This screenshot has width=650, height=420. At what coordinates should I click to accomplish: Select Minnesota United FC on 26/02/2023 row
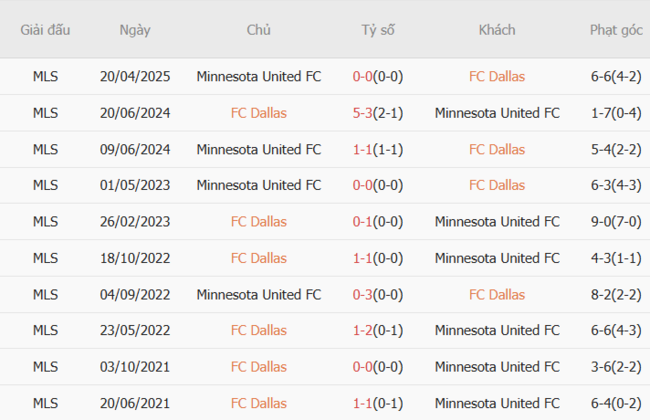497,221
